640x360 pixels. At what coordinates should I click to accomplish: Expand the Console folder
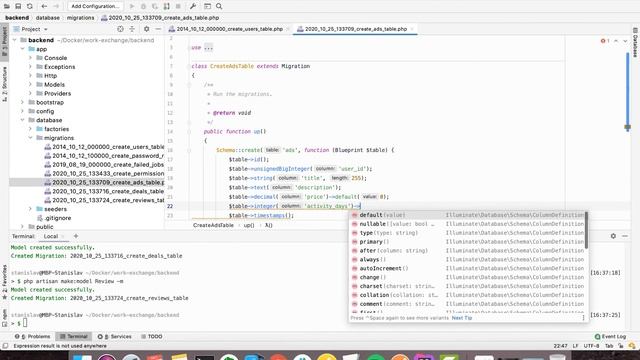click(31, 58)
